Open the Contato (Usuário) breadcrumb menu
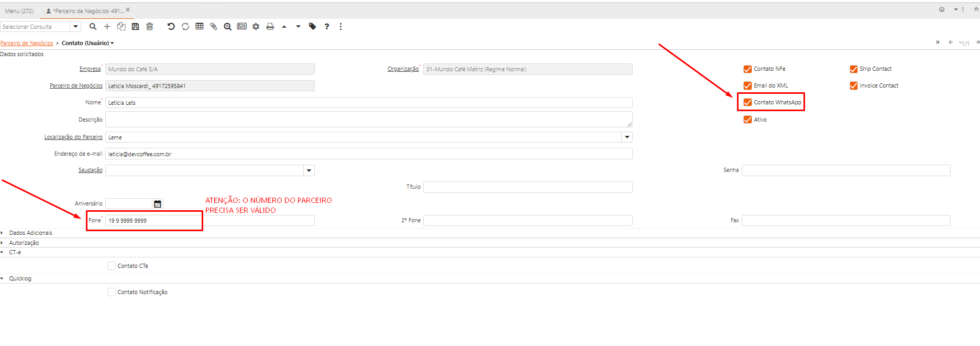Screen dimensions: 980x346 point(87,43)
